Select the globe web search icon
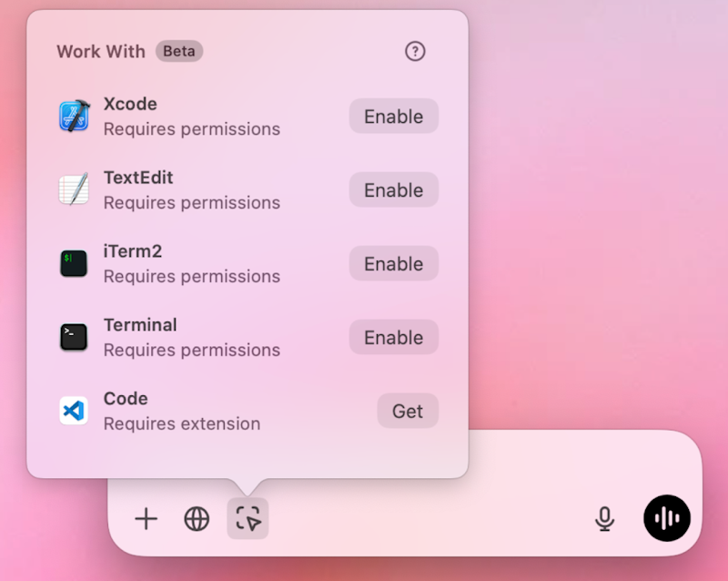Screen dimensions: 728x581 (x=197, y=518)
